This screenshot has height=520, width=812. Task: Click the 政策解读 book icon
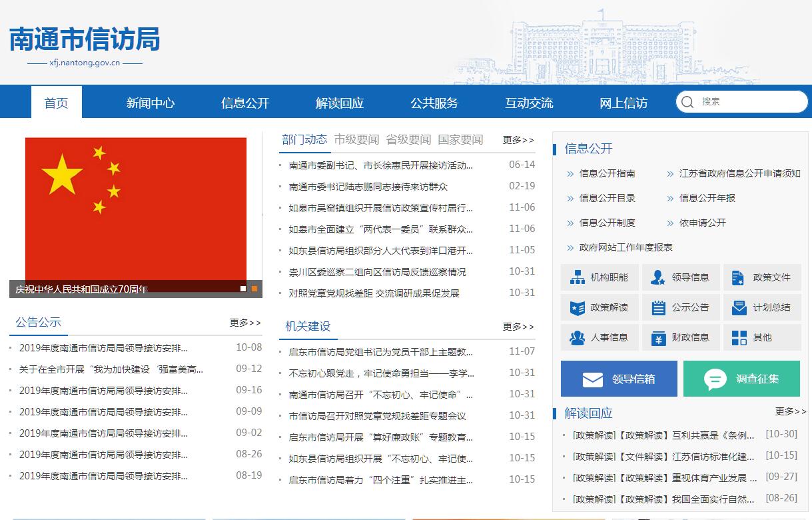[x=577, y=308]
